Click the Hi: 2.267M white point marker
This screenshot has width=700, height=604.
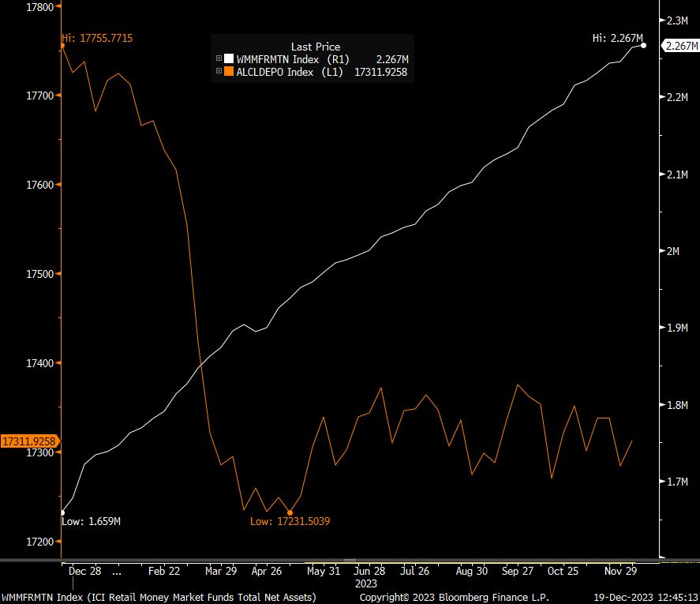point(643,46)
